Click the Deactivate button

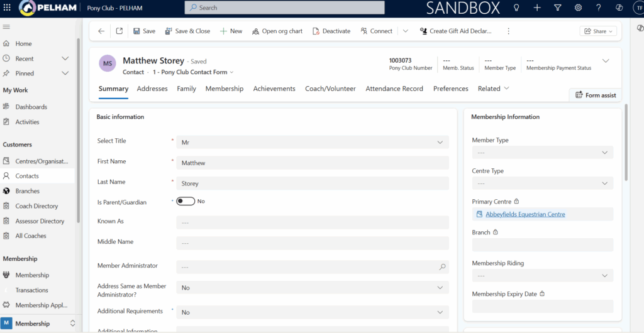click(331, 31)
